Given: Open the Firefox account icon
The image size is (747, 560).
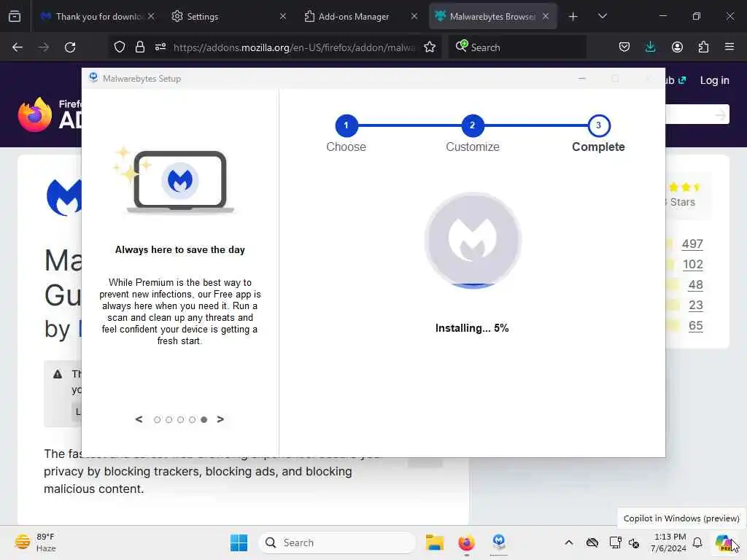Looking at the screenshot, I should (677, 47).
